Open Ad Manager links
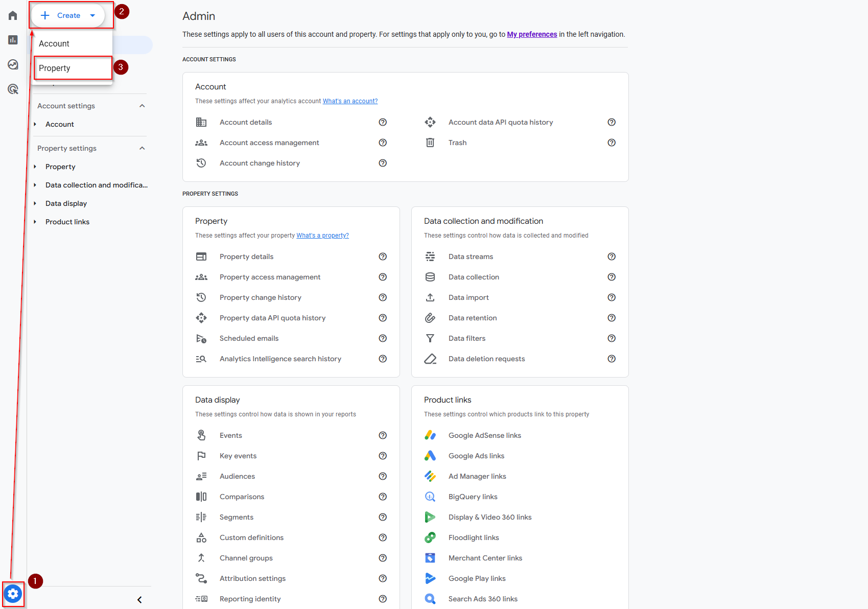 tap(477, 476)
